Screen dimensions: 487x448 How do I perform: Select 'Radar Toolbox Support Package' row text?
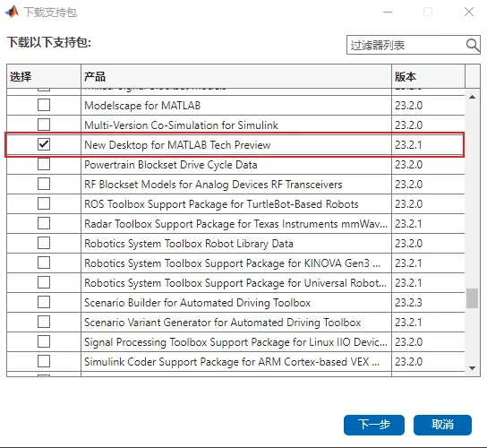(x=236, y=224)
